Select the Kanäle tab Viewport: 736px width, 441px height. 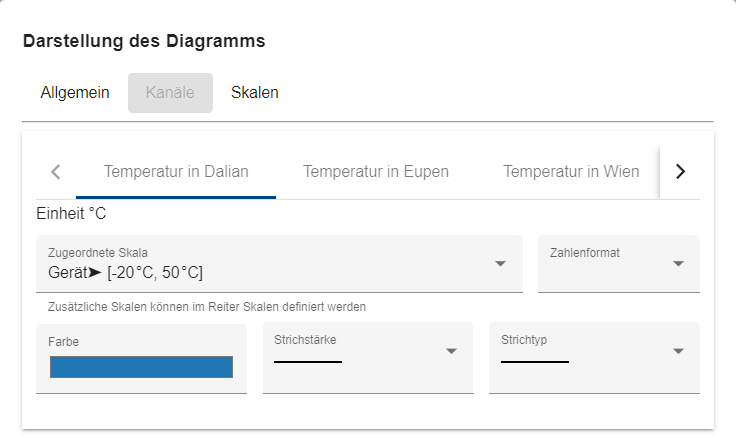pyautogui.click(x=170, y=92)
